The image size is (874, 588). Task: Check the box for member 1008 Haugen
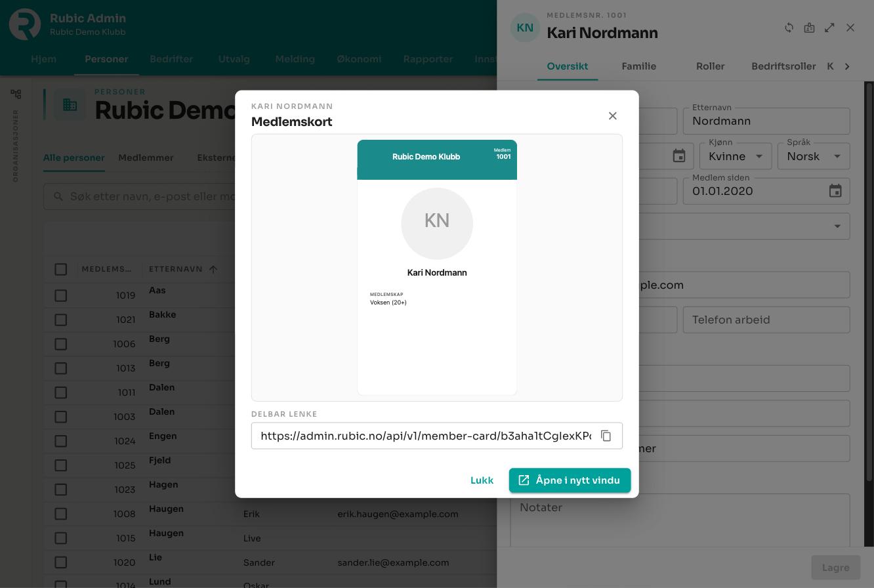pos(61,514)
